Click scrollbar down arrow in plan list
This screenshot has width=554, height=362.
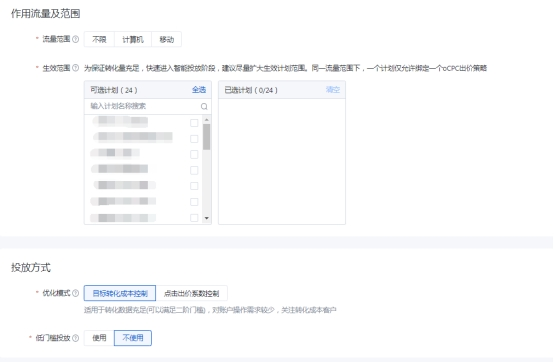coord(207,218)
